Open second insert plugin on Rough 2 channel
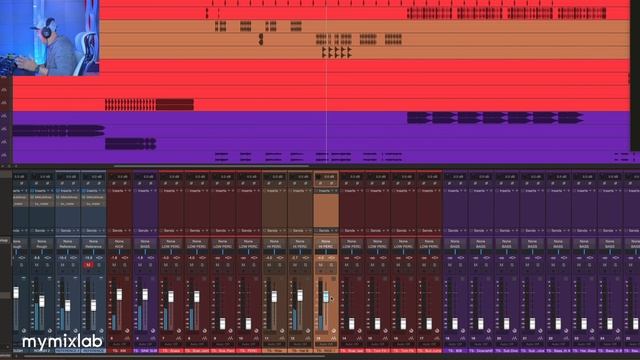This screenshot has width=640, height=360. coord(42,204)
